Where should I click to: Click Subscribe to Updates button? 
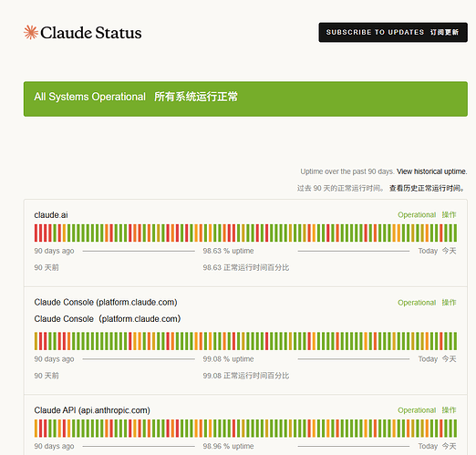(393, 32)
